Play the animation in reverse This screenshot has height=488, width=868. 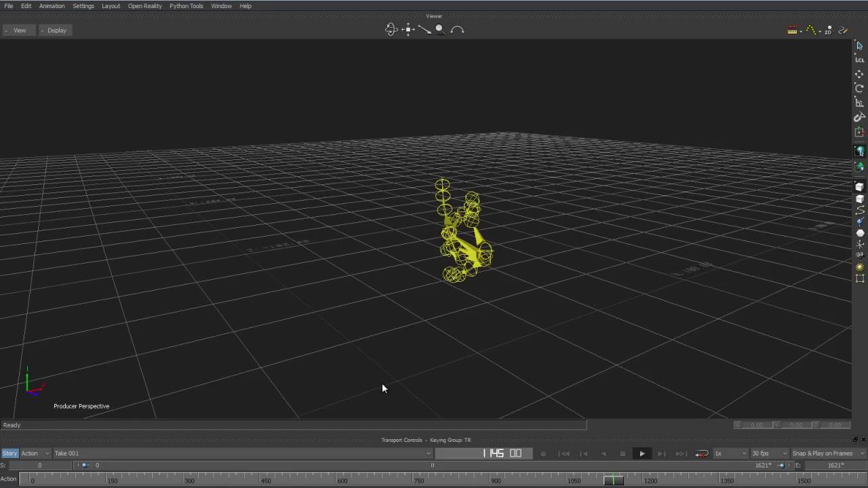pyautogui.click(x=604, y=453)
